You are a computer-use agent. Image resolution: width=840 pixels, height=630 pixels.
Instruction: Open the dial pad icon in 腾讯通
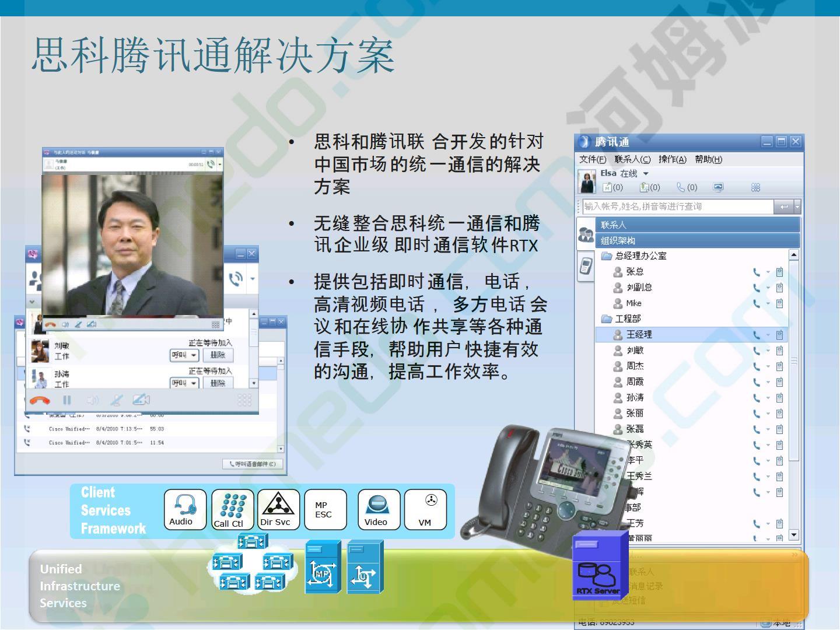[x=755, y=187]
